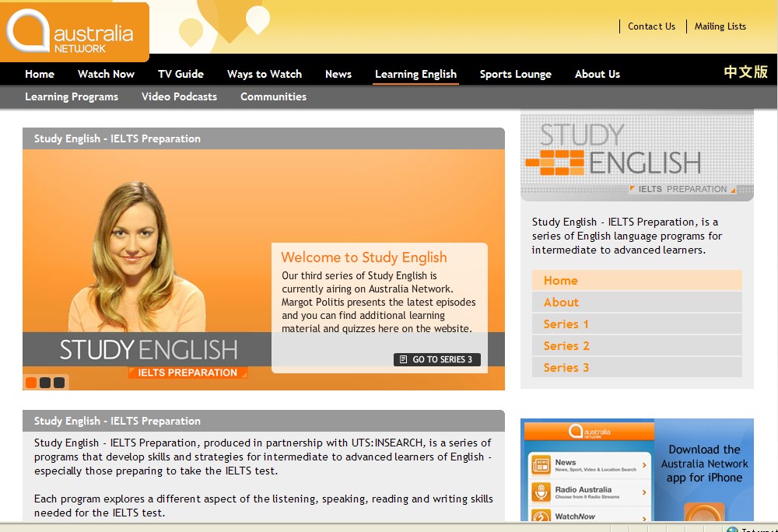Click the Internet zone globe icon in the status bar
The image size is (778, 532).
(x=732, y=529)
